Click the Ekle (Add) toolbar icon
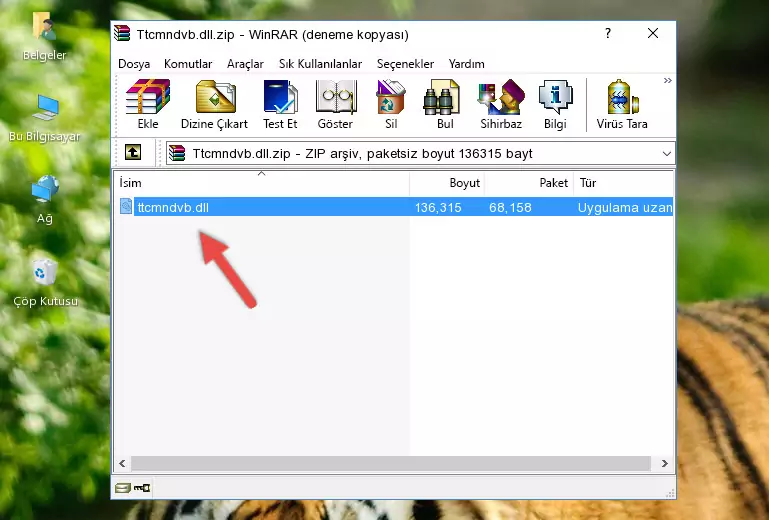Screen dimensions: 769x520 click(x=148, y=104)
